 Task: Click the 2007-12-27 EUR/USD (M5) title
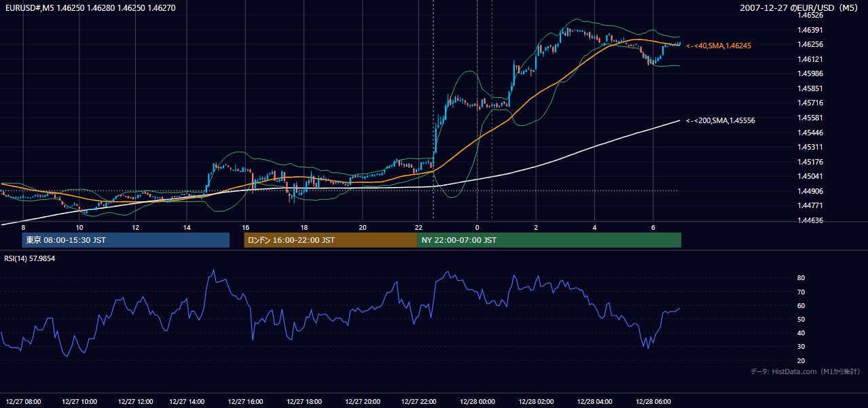coord(800,8)
